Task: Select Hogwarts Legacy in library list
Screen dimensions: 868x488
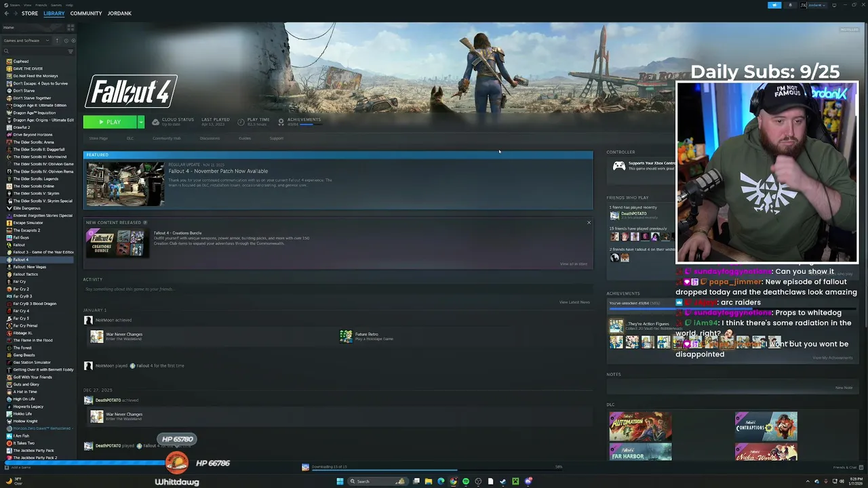Action: [28, 407]
